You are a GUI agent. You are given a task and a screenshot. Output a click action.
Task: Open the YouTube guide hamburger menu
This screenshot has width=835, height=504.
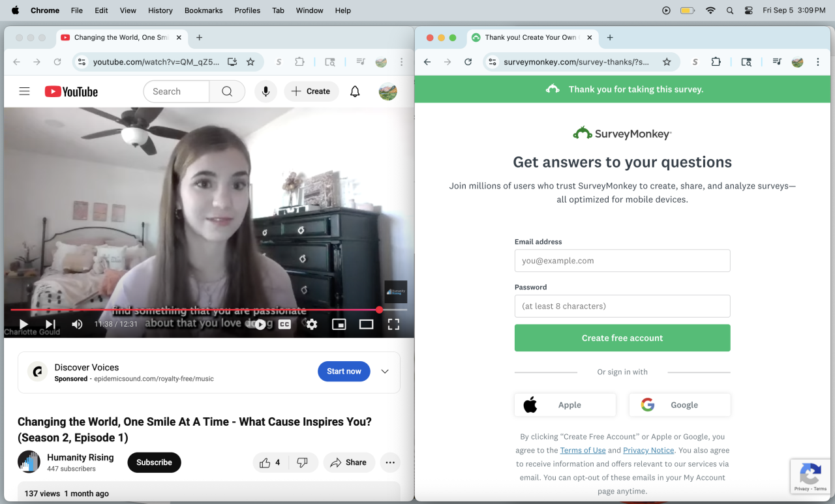25,91
